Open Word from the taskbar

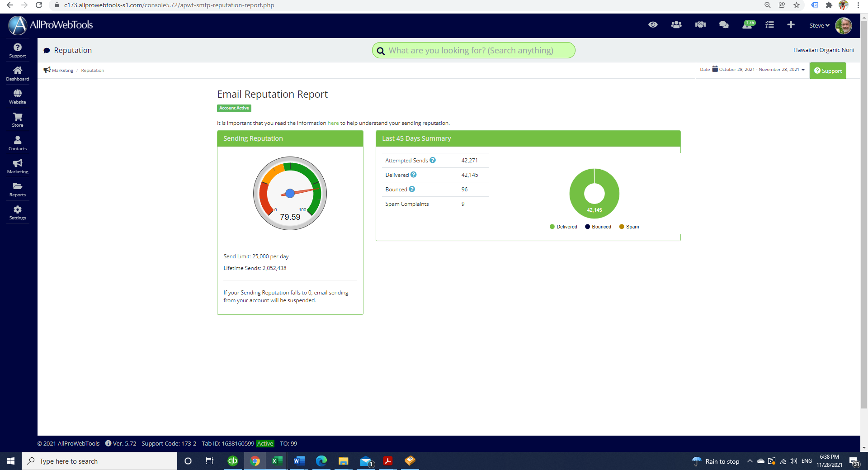(x=299, y=461)
